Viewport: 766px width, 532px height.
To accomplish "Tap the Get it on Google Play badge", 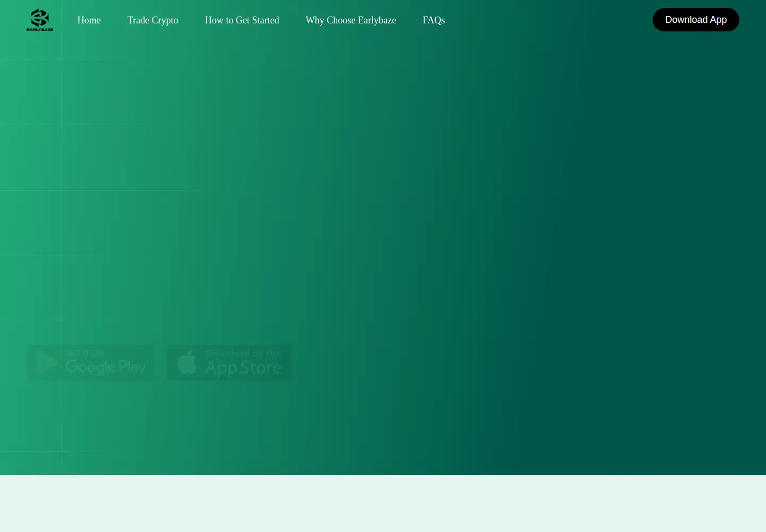I will coord(90,363).
